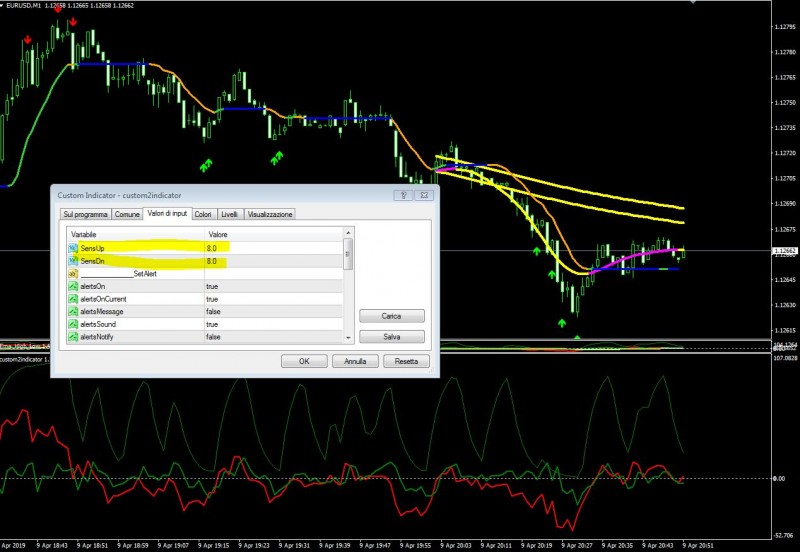This screenshot has height=552, width=800.
Task: Click the SensDn variable icon
Action: (72, 261)
